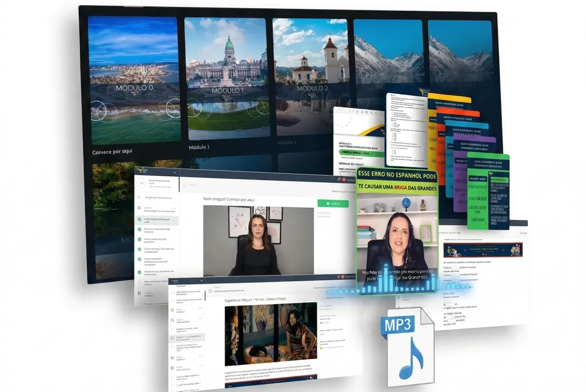Open the MÓDULO 2 white church card
586x392 pixels.
pos(312,77)
